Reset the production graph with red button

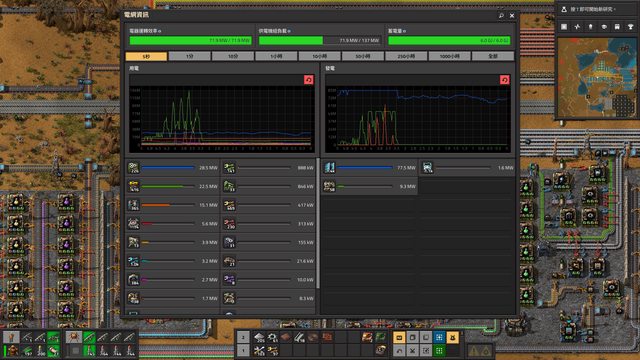(x=504, y=80)
